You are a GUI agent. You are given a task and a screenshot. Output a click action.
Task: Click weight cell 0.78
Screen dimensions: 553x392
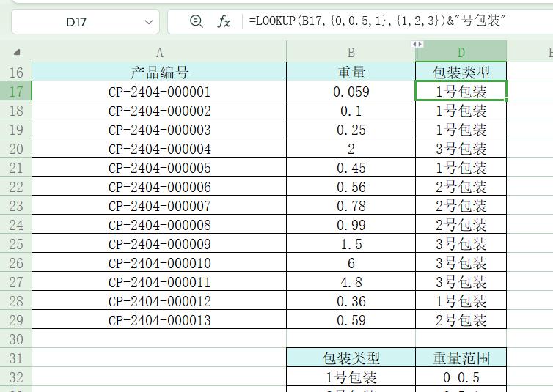click(x=351, y=205)
